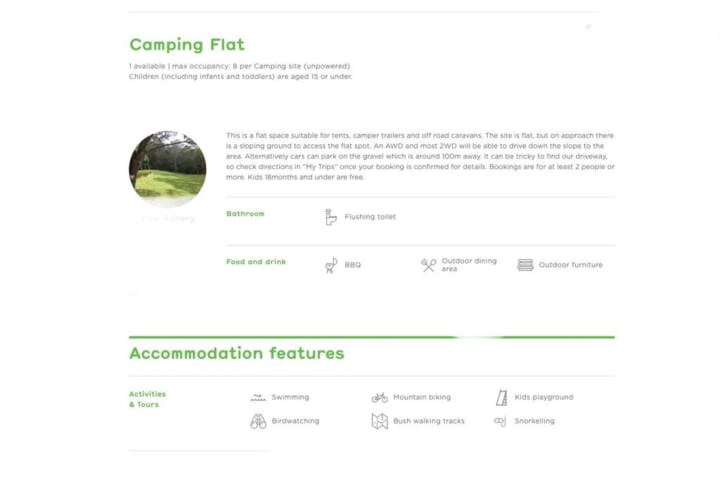This screenshot has width=720, height=480.
Task: Click the Accommodation features heading
Action: [x=236, y=353]
